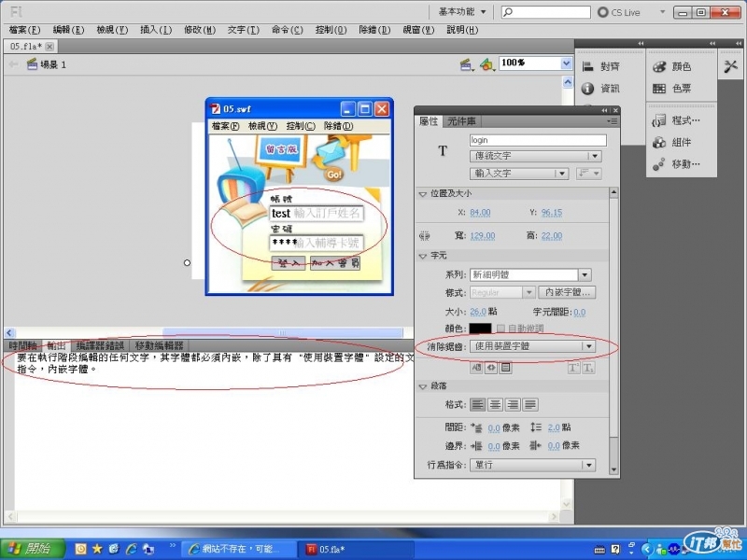The image size is (747, 560).
Task: Open the 檔案(F) menu in Flash
Action: tap(24, 30)
